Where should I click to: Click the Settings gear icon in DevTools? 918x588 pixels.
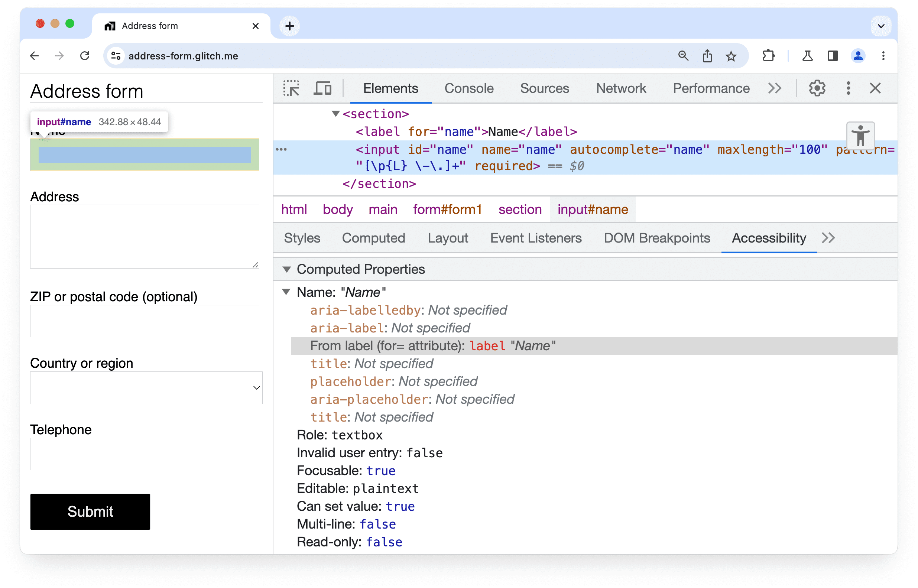point(817,88)
